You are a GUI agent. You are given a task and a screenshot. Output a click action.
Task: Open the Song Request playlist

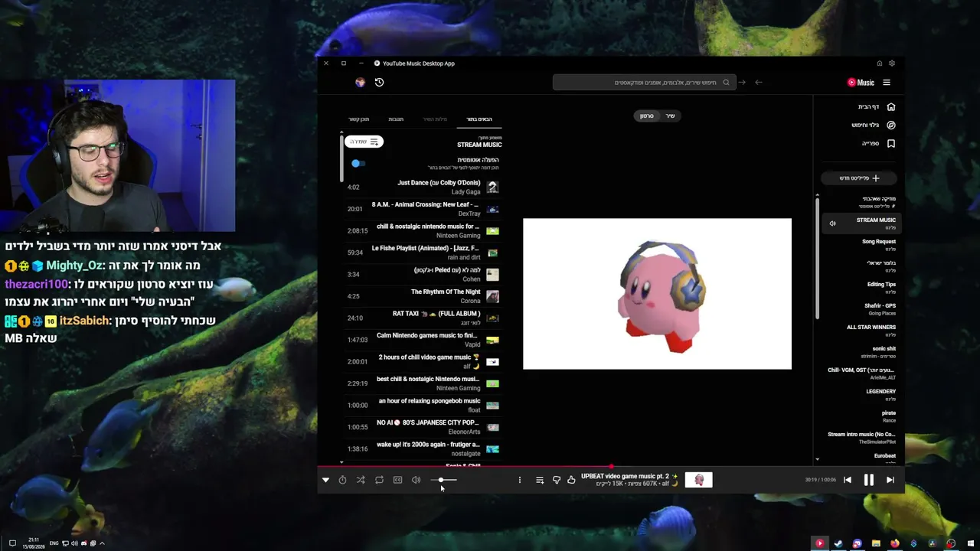click(x=863, y=245)
